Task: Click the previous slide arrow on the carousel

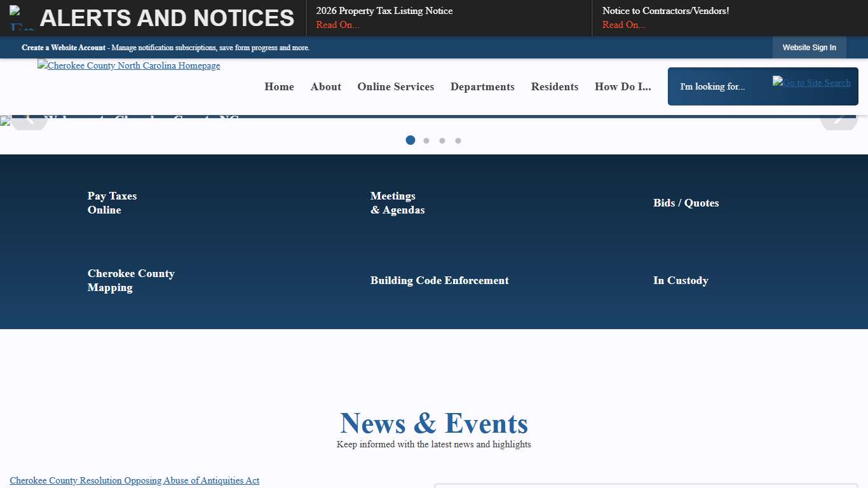Action: coord(29,118)
